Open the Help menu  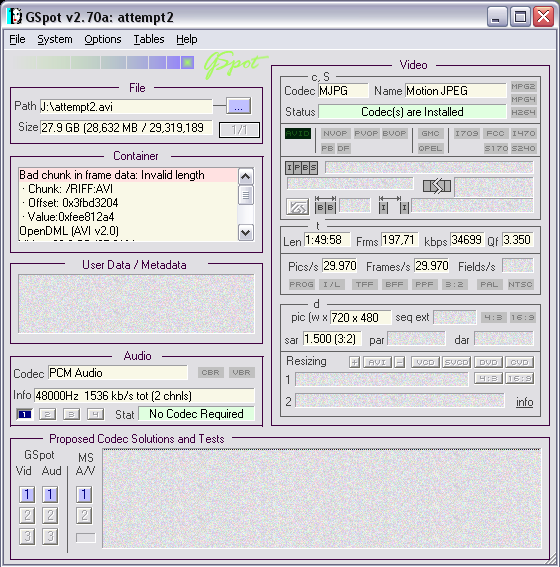(187, 39)
